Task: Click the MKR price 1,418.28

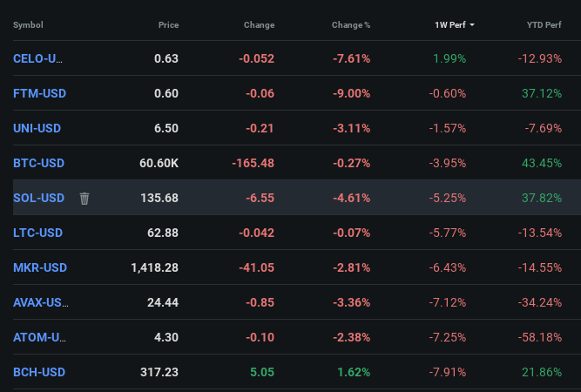Action: coord(155,267)
